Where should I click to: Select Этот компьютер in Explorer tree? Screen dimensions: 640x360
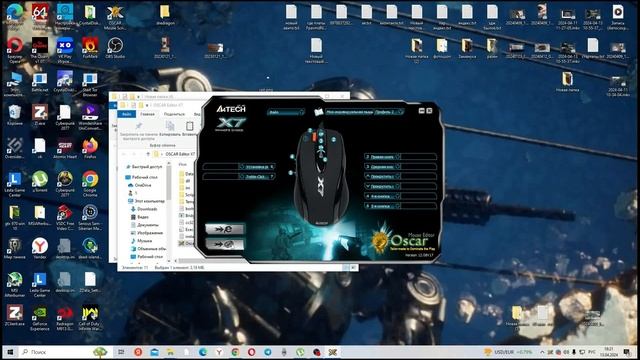[146, 201]
